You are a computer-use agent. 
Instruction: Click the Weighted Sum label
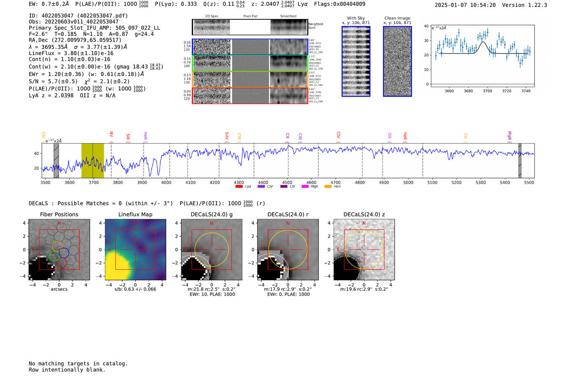[316, 26]
